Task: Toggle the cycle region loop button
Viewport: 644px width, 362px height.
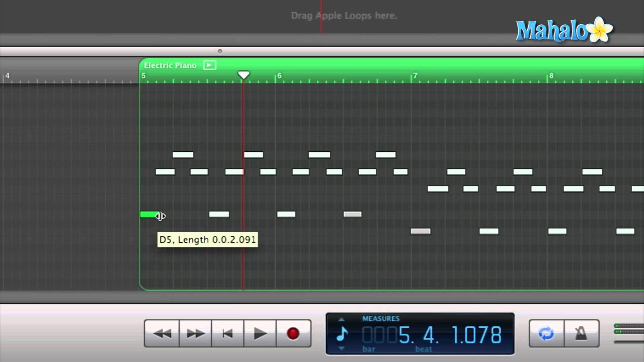Action: coord(546,333)
